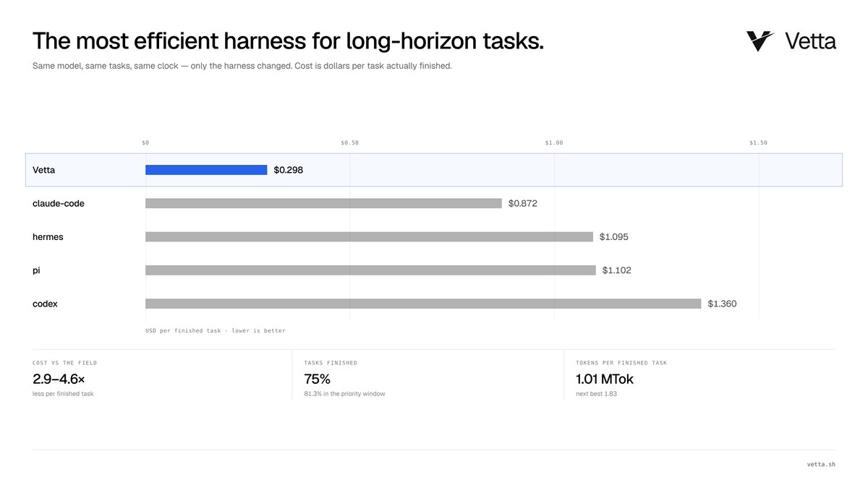
Task: Click the '1.01 MTok' statistic
Action: (x=605, y=379)
